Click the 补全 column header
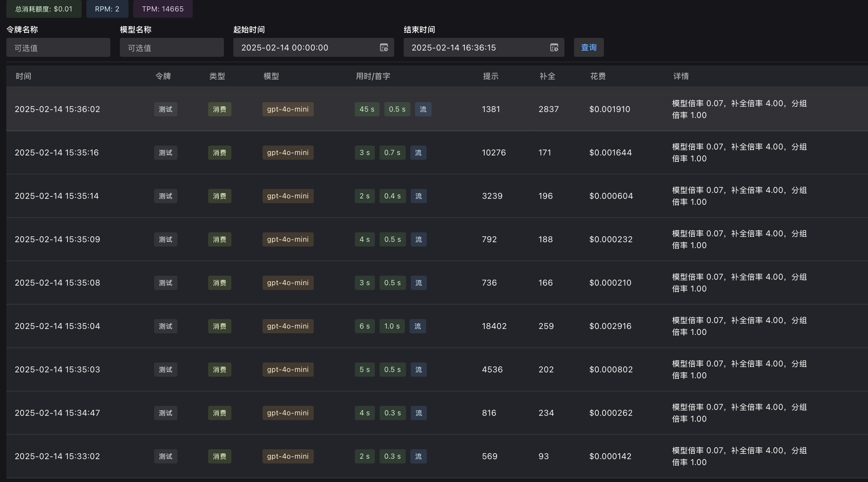 [x=548, y=76]
